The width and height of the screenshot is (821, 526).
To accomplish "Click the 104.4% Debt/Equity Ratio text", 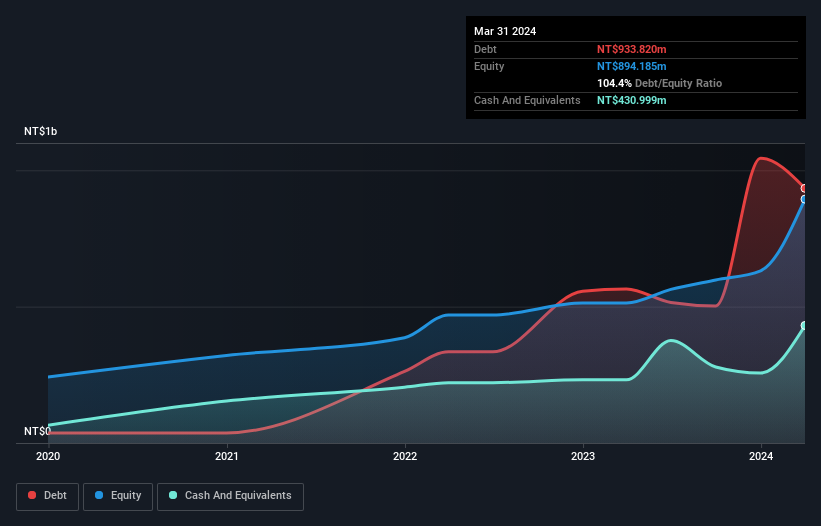I will click(x=659, y=83).
